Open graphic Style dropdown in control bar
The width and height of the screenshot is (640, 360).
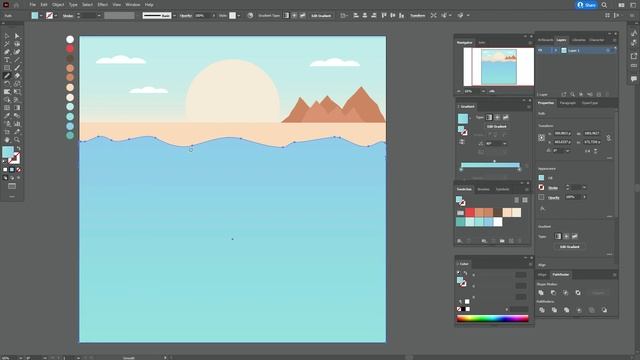(239, 16)
